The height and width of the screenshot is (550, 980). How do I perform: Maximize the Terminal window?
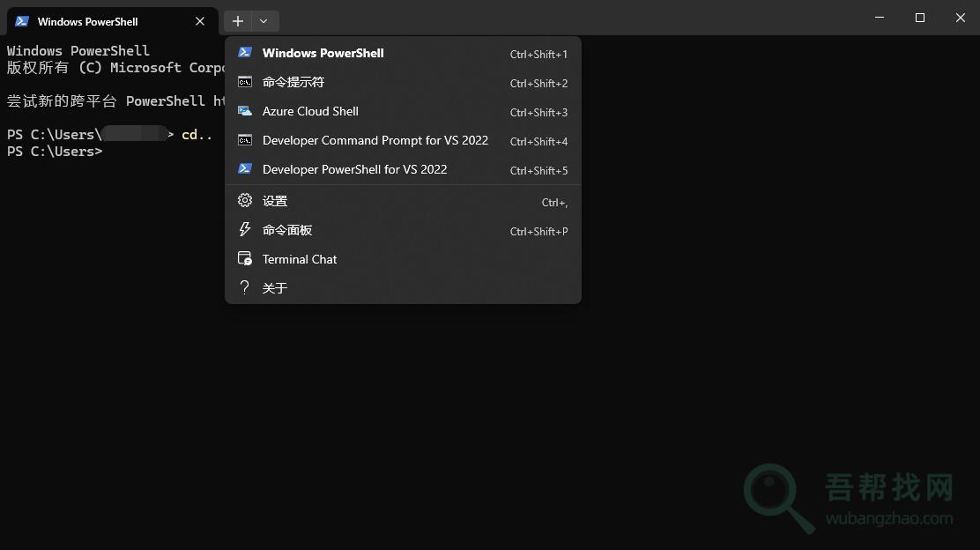[x=920, y=18]
